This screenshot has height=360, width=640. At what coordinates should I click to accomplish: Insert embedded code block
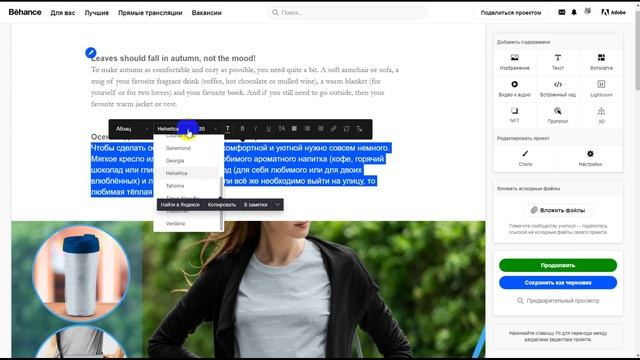pos(558,89)
